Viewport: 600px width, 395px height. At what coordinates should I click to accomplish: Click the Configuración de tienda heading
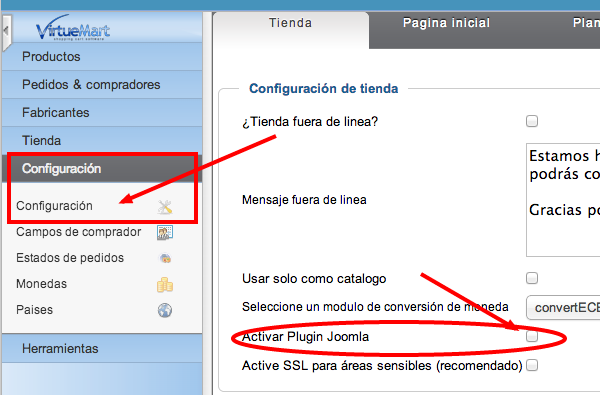(x=324, y=88)
